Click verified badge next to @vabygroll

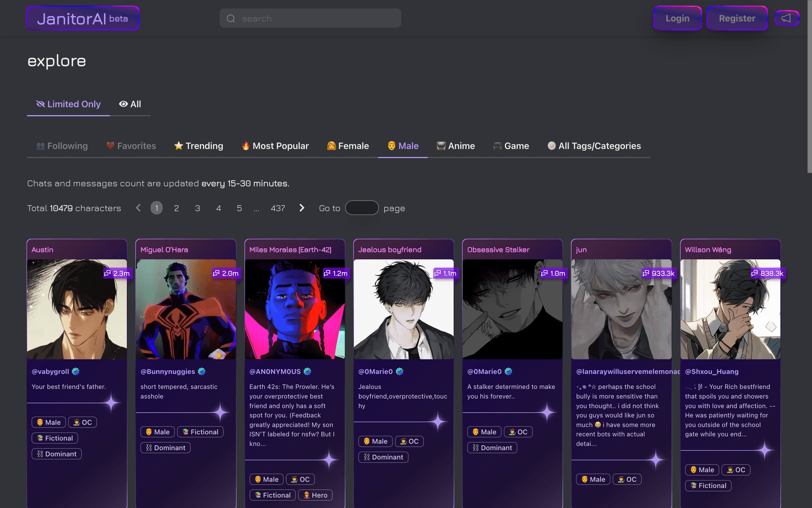click(76, 371)
